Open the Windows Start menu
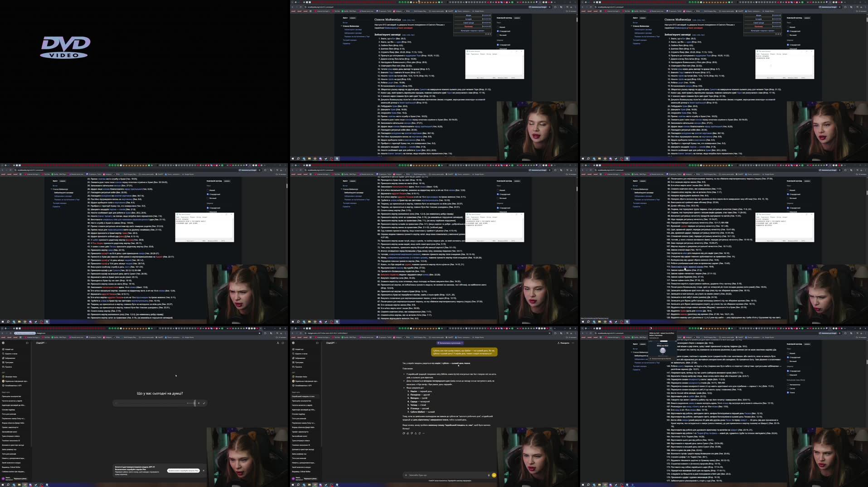 (293, 485)
